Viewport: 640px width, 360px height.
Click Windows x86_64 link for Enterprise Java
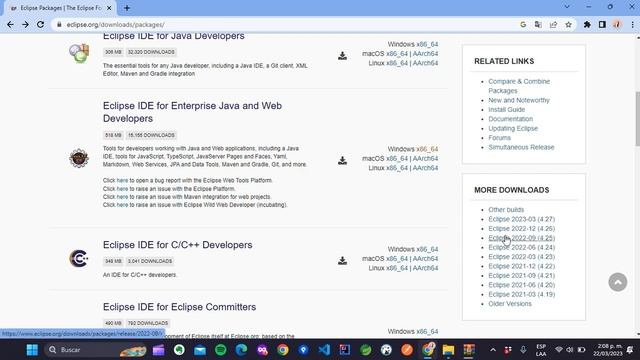[427, 149]
